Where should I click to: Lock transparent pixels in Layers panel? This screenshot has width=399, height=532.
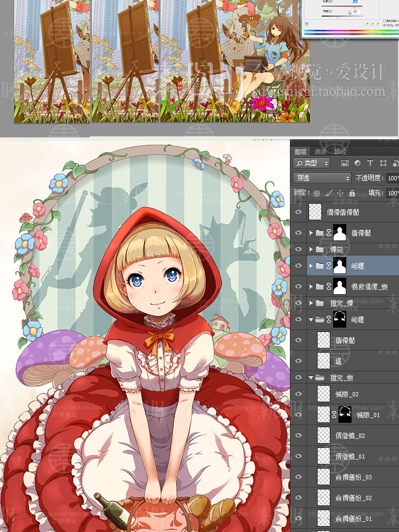[317, 193]
